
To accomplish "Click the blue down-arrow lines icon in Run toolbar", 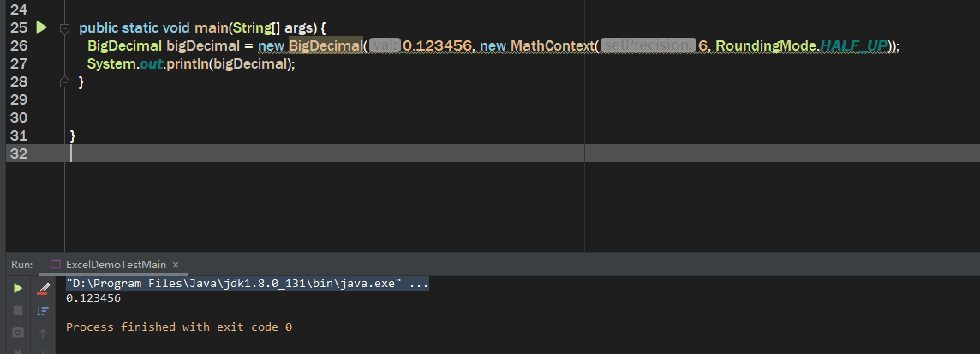I will pyautogui.click(x=42, y=310).
